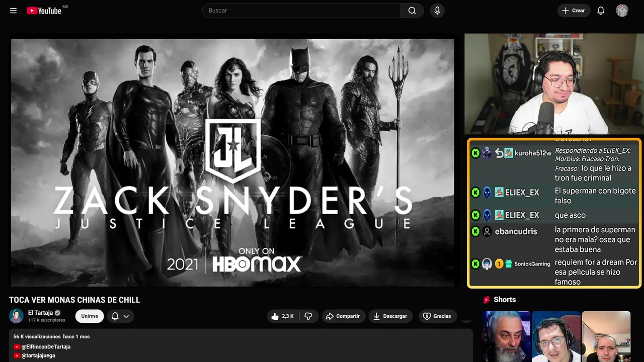The image size is (644, 362).
Task: Click the Compartir share button
Action: (343, 316)
